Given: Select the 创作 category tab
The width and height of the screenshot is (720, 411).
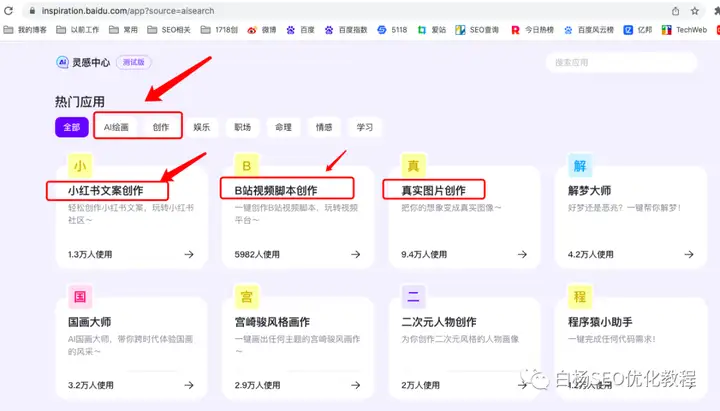Looking at the screenshot, I should coord(161,127).
